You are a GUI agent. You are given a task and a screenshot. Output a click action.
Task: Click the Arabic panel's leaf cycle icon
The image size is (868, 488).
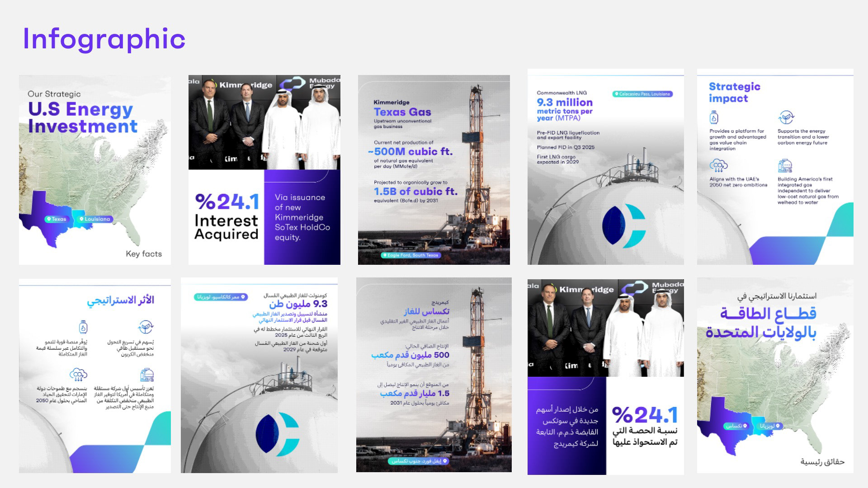146,327
